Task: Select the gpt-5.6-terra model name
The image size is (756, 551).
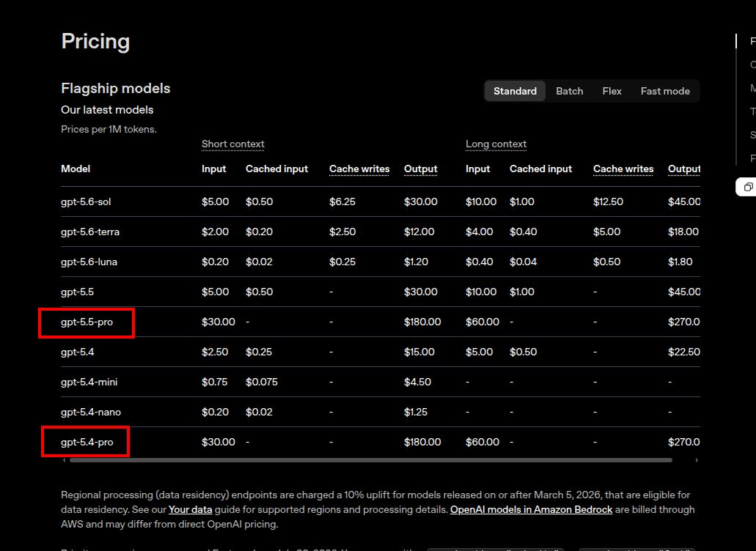Action: [90, 232]
